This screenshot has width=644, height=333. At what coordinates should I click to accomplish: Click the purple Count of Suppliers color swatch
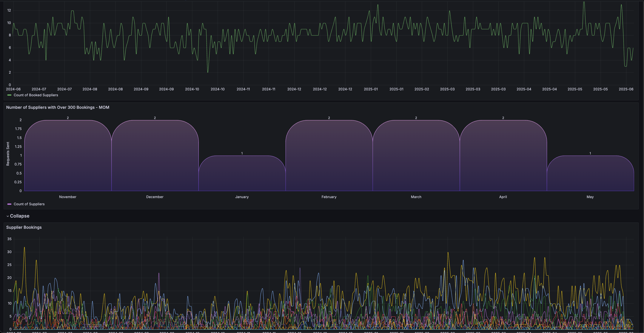coord(9,204)
